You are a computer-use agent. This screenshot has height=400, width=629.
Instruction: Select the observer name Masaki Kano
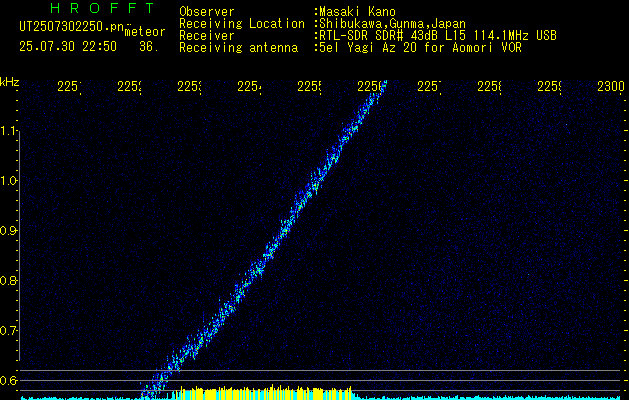355,12
